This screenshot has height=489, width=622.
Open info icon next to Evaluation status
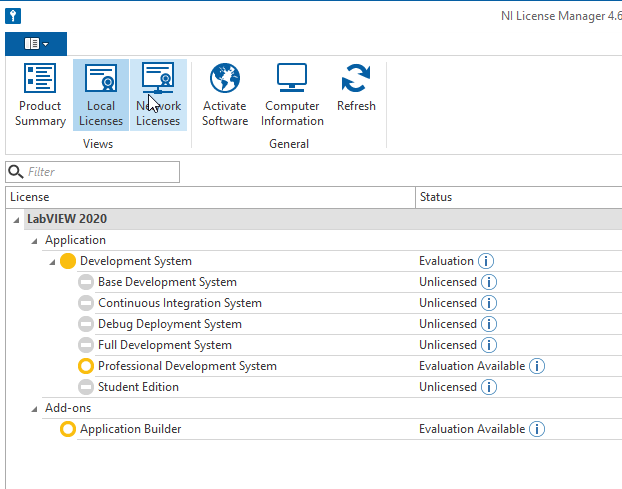click(x=486, y=261)
